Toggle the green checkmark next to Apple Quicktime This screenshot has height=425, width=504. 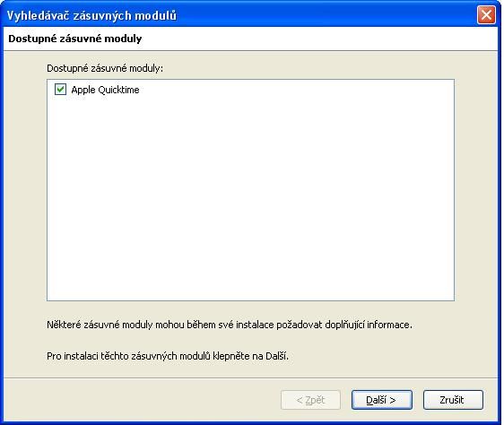(x=60, y=90)
